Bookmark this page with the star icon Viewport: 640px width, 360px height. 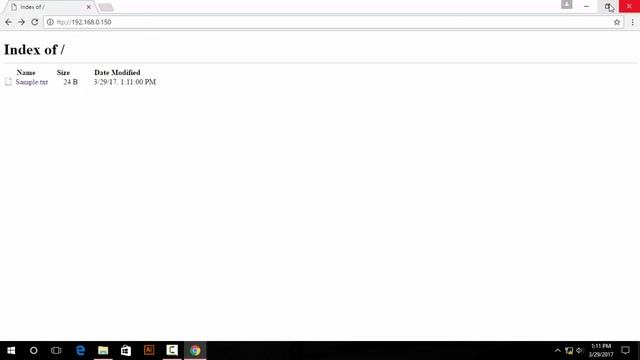[x=617, y=22]
